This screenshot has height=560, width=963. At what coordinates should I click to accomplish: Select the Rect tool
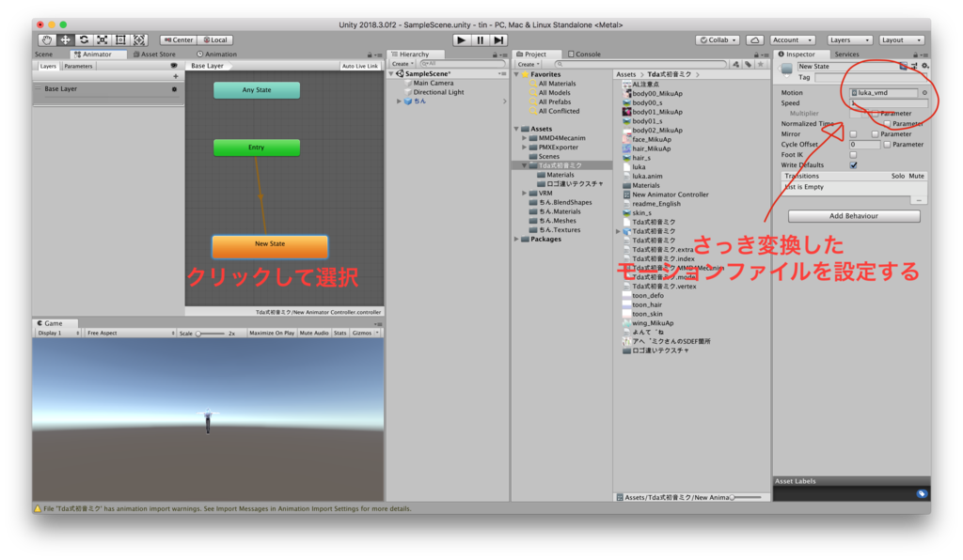pyautogui.click(x=120, y=39)
